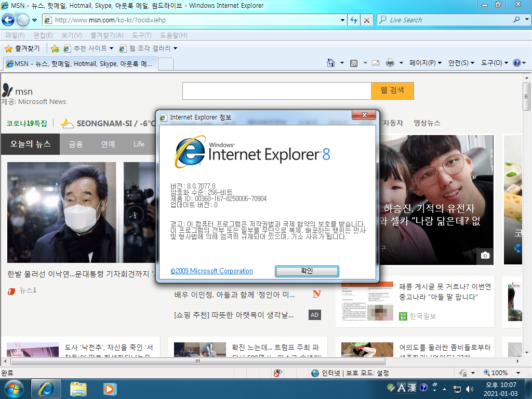Open the 배우 이민정 headline
Viewport: 532px width, 399px height.
pyautogui.click(x=234, y=295)
